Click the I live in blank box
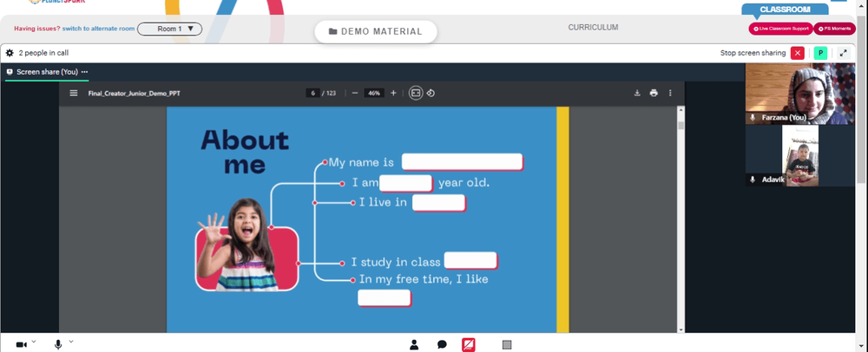This screenshot has height=352, width=868. pos(438,203)
